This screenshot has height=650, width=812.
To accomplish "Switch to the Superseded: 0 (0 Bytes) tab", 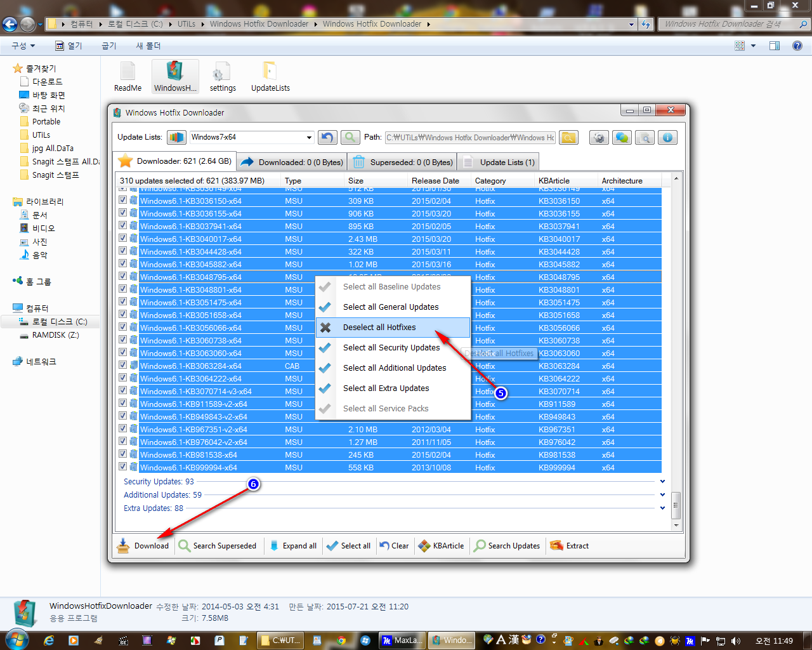I will [402, 162].
